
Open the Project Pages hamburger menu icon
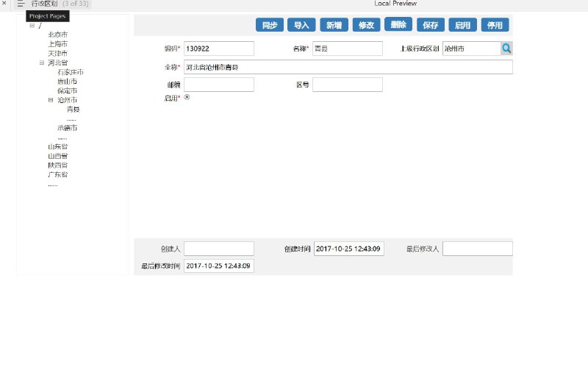[21, 4]
